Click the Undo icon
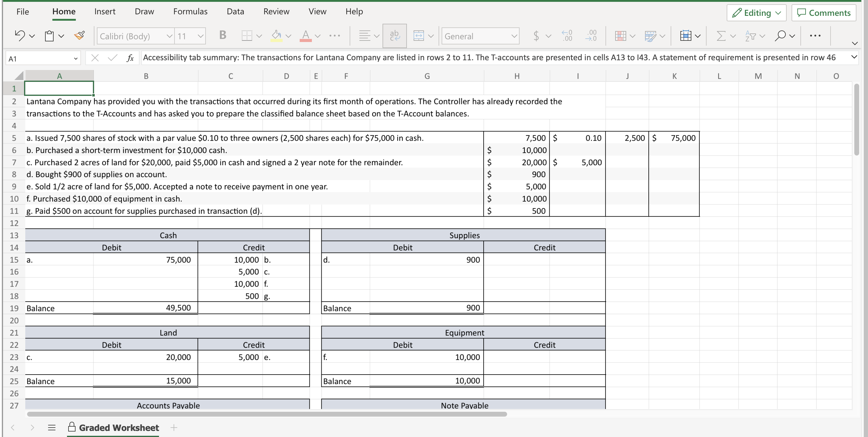 pyautogui.click(x=19, y=36)
